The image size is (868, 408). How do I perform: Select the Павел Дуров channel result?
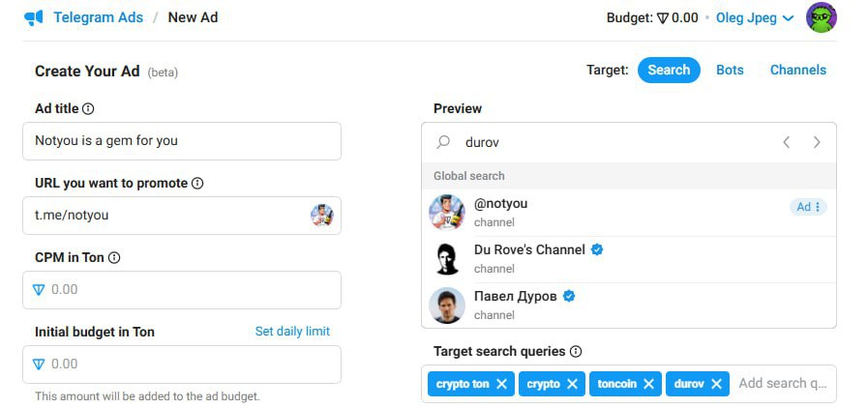pos(629,306)
